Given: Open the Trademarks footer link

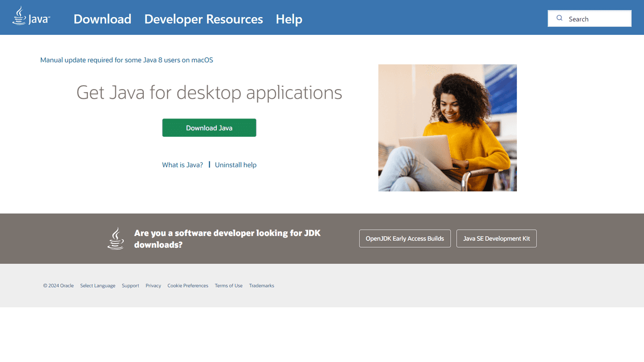Looking at the screenshot, I should click(261, 286).
